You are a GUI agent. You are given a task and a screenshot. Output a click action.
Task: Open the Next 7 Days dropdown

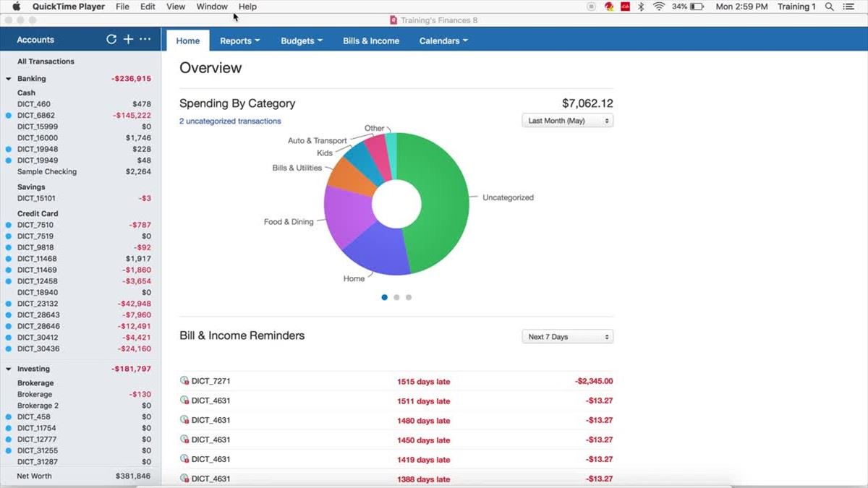[567, 337]
